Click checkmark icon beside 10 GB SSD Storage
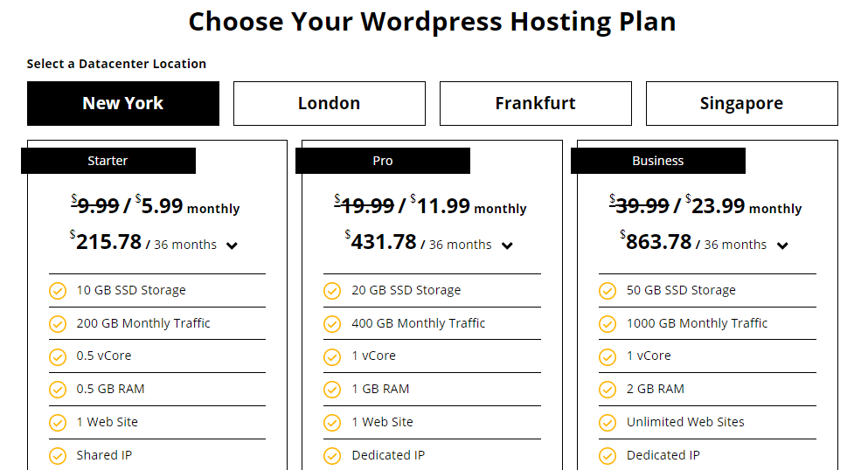The height and width of the screenshot is (470, 868). pos(58,291)
